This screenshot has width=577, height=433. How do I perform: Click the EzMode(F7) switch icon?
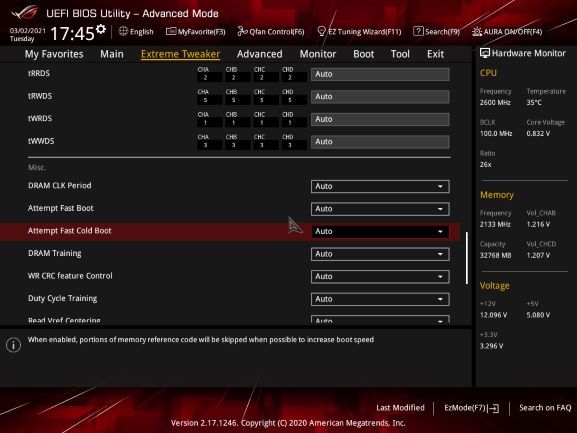(x=493, y=408)
